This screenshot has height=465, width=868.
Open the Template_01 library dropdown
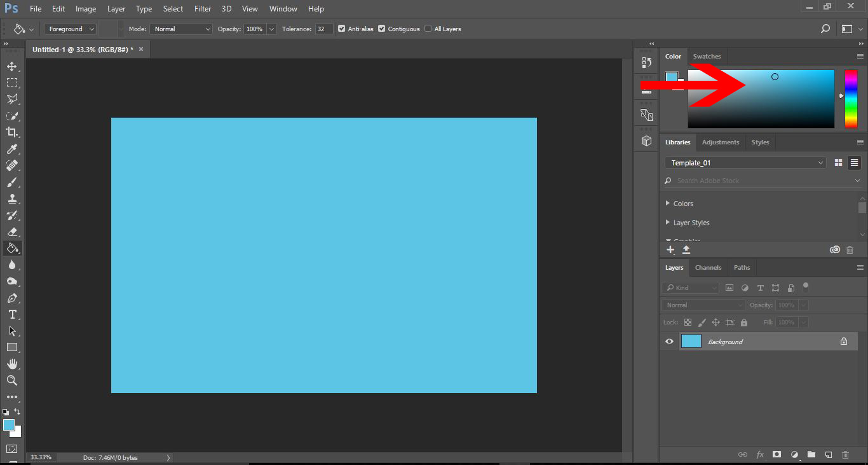(x=745, y=163)
